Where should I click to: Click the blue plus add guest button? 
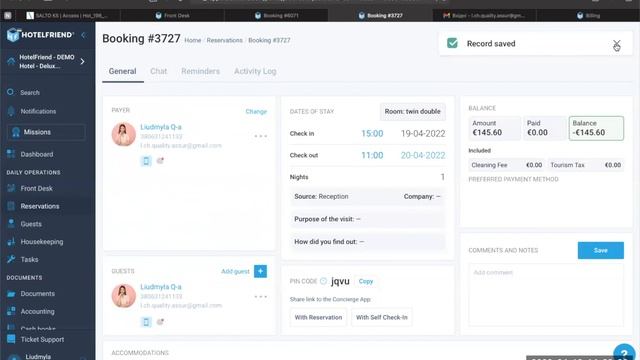260,271
